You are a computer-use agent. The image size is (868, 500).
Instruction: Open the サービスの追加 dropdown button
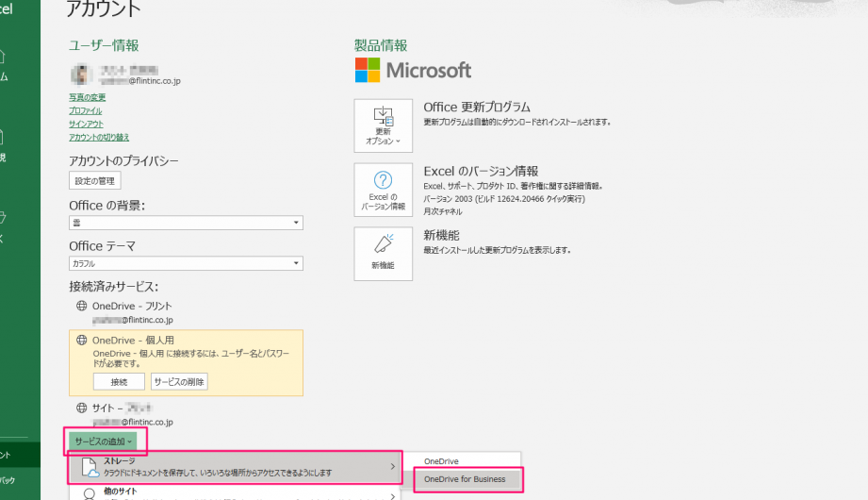point(104,442)
